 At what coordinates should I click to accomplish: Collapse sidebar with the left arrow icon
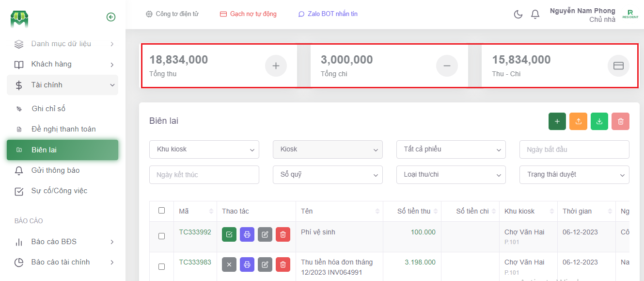(111, 17)
